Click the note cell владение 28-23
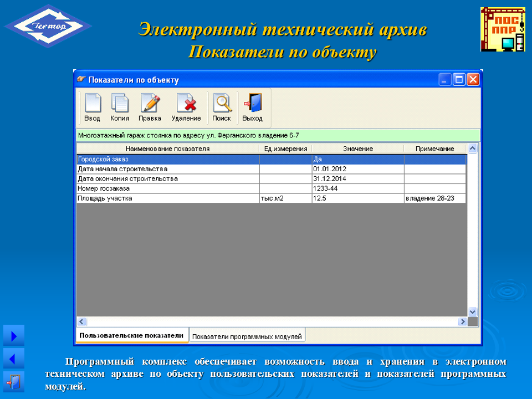532x399 pixels. pyautogui.click(x=436, y=198)
